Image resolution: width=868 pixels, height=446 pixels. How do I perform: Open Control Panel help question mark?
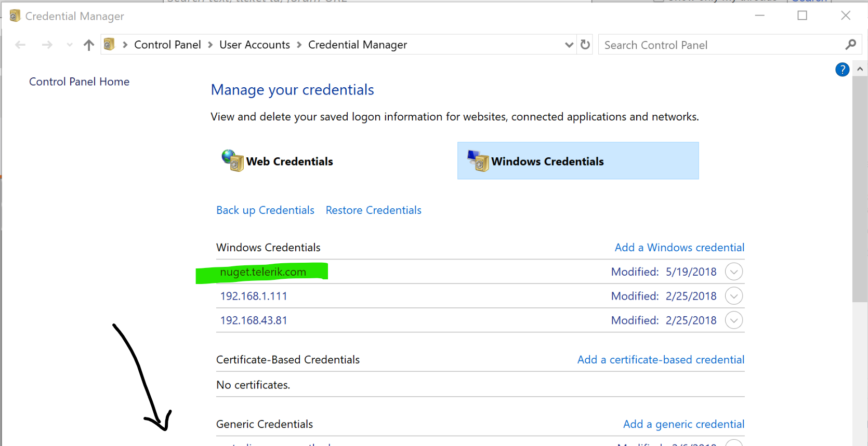point(842,70)
